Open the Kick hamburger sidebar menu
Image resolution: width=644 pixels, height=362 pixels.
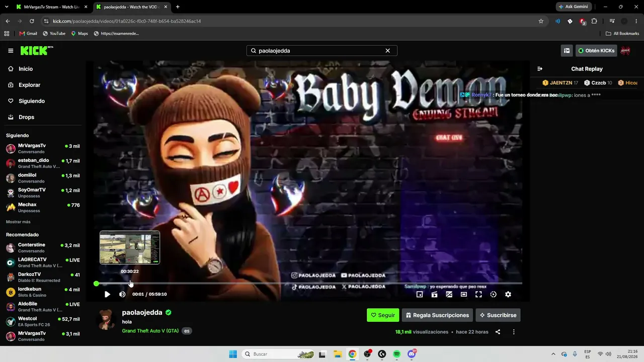pos(11,51)
